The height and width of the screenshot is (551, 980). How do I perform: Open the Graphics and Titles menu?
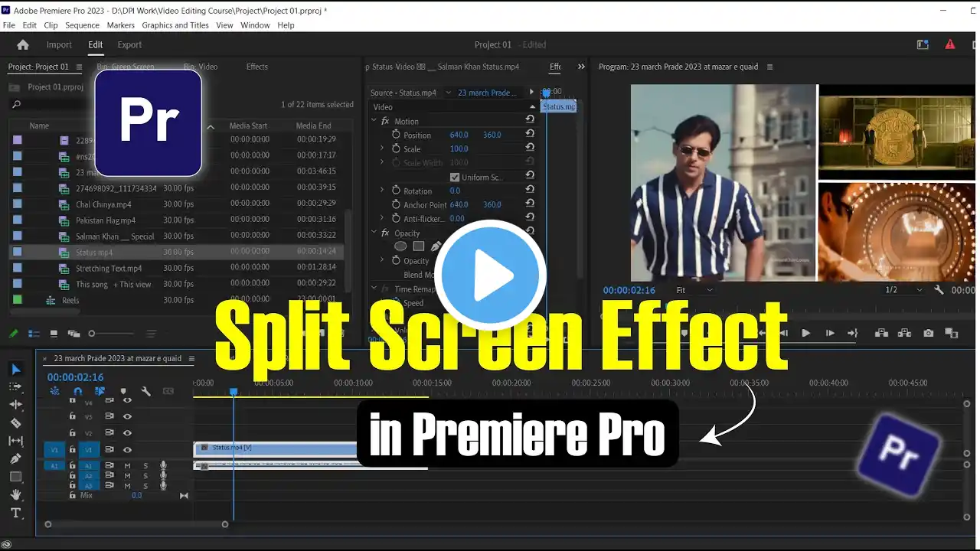pos(175,25)
